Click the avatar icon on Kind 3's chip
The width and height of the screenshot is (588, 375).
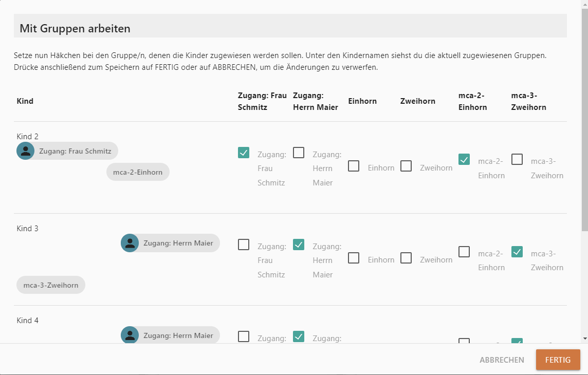(x=130, y=243)
